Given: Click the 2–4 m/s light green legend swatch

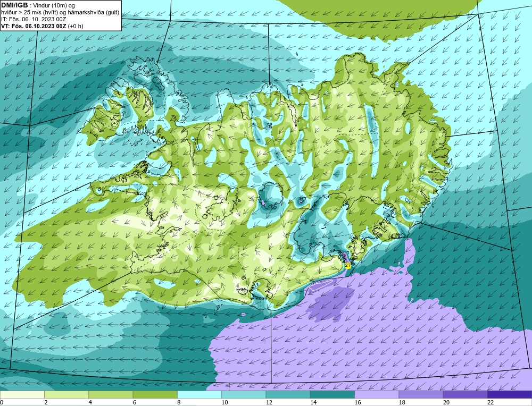Looking at the screenshot, I should coord(66,395).
